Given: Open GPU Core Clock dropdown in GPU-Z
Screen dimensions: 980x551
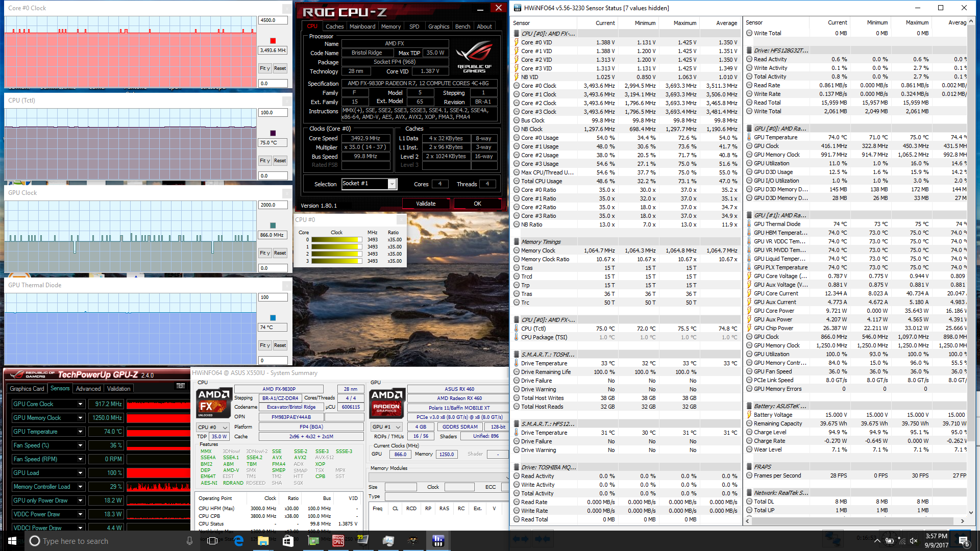Looking at the screenshot, I should [x=80, y=404].
